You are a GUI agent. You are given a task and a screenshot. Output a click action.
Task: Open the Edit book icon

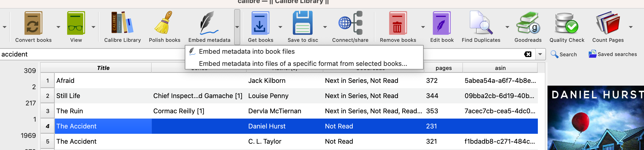pyautogui.click(x=442, y=23)
